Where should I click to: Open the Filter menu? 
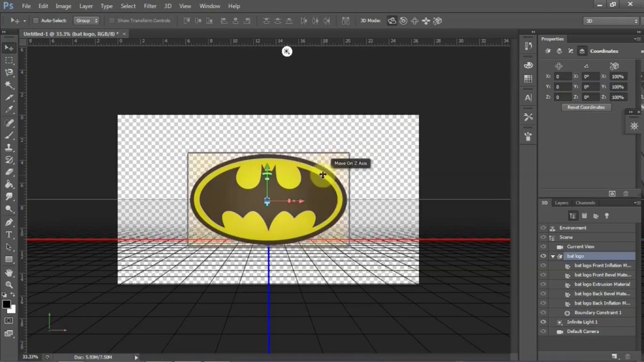[x=150, y=6]
